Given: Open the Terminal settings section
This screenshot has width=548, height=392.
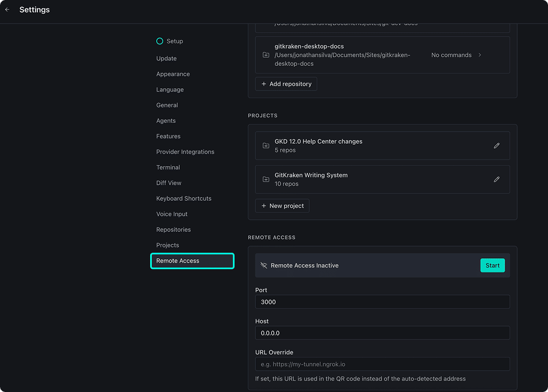Looking at the screenshot, I should (168, 168).
